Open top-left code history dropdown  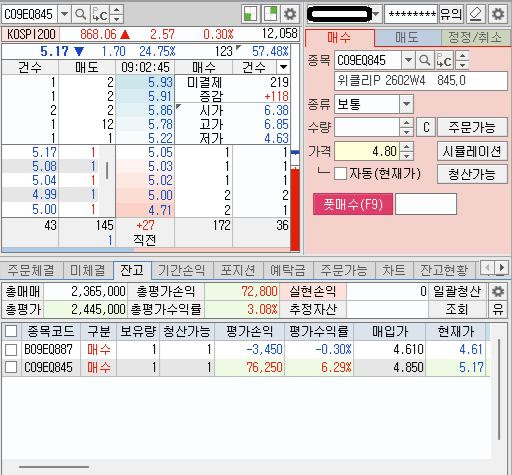click(64, 14)
